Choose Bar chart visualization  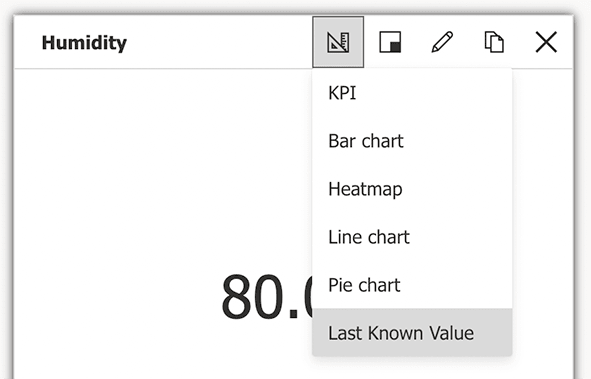tap(412, 141)
